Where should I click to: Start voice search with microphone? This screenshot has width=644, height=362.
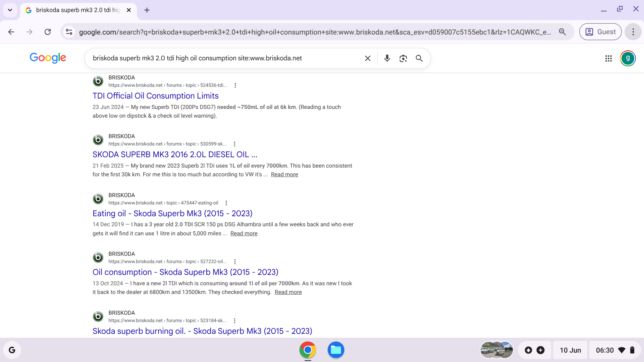click(x=387, y=58)
